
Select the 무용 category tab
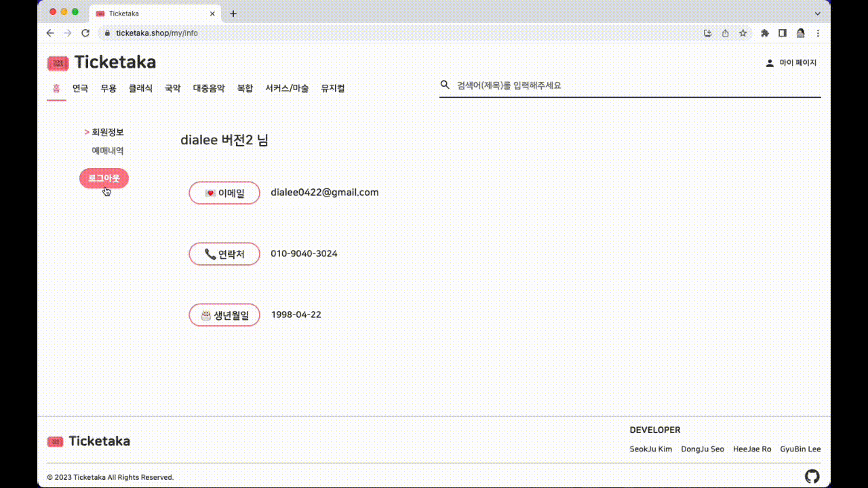point(108,88)
